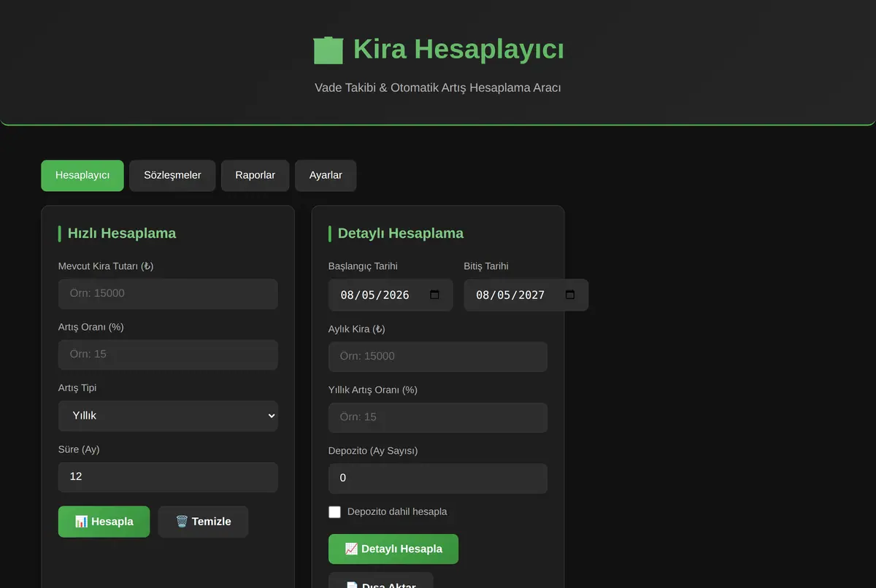Image resolution: width=876 pixels, height=588 pixels.
Task: Go to the Ayarlar tab
Action: (x=326, y=176)
